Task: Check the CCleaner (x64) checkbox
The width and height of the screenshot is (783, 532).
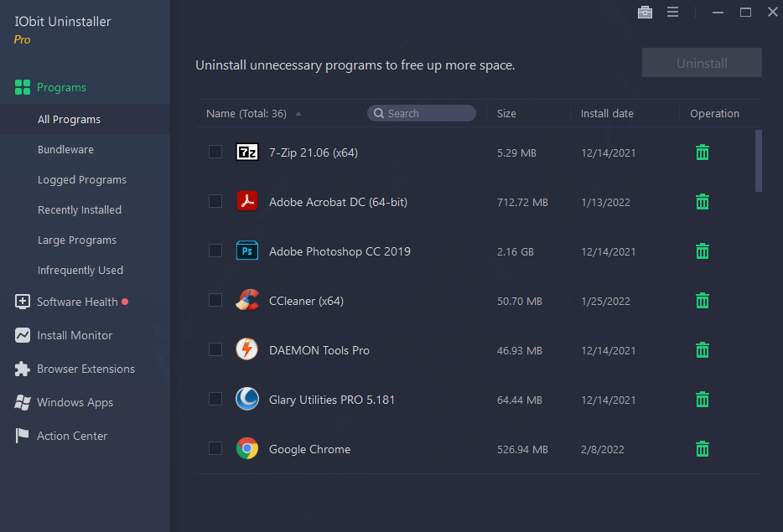Action: [x=215, y=300]
